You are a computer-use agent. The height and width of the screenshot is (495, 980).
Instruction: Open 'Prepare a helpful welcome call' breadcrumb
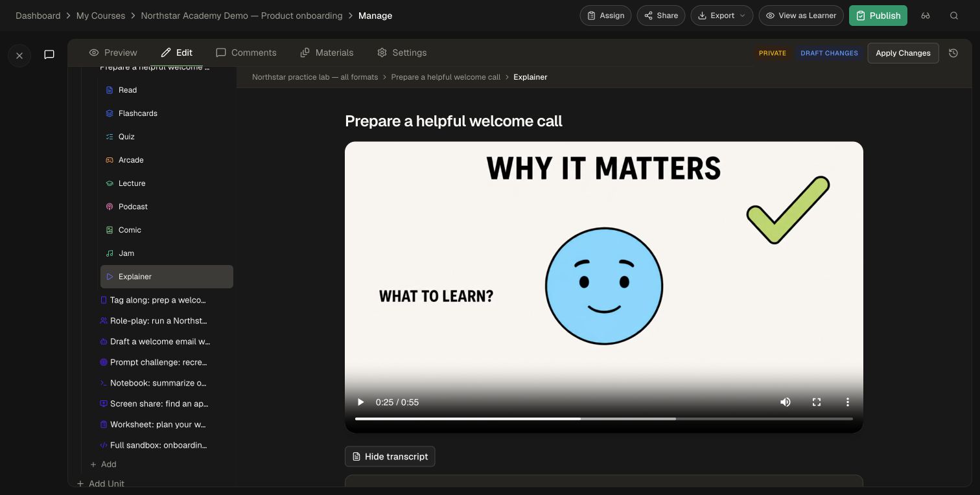tap(446, 77)
